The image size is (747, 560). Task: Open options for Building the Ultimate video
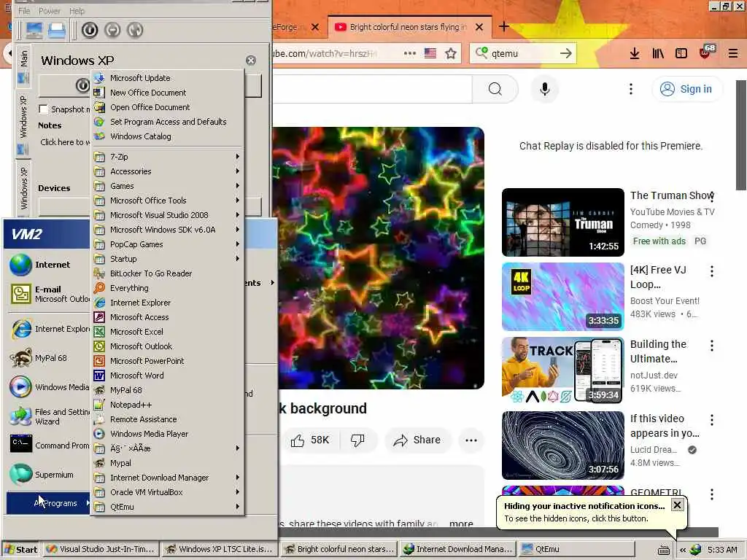tap(712, 346)
